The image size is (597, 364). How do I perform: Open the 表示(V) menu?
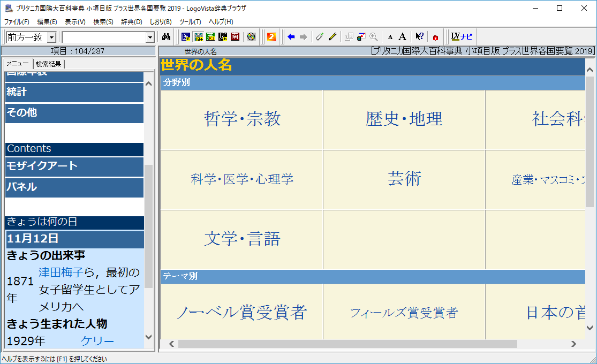coord(75,22)
